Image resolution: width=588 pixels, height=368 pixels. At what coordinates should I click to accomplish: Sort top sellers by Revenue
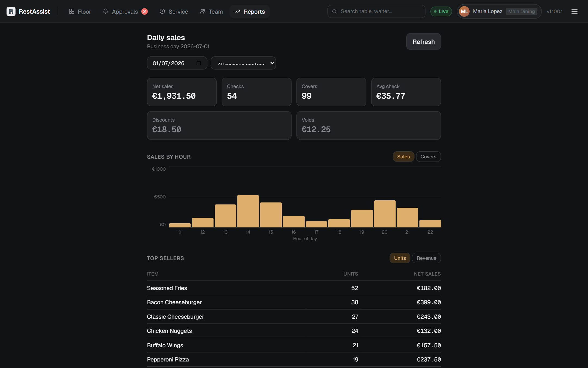(x=426, y=258)
